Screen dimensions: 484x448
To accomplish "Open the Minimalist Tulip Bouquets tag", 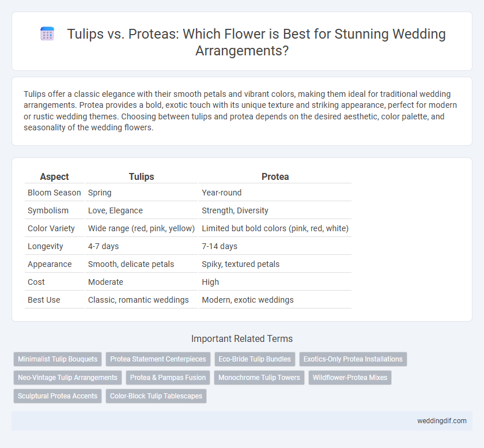I will click(x=58, y=359).
